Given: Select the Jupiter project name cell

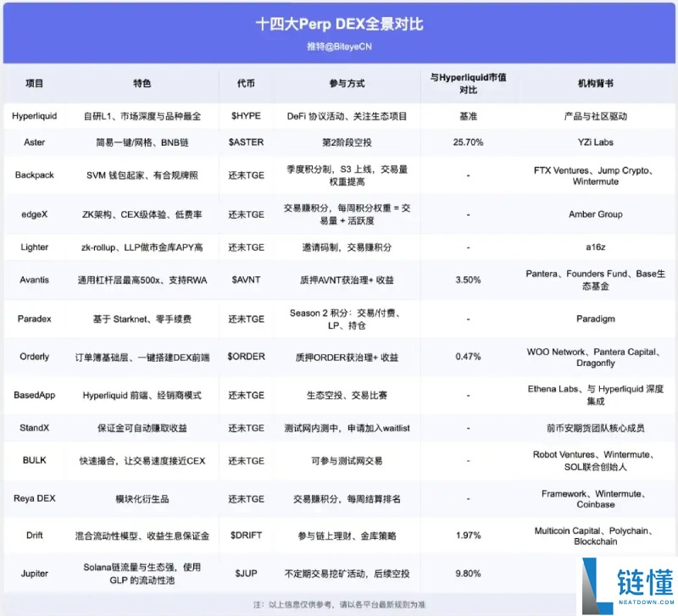Looking at the screenshot, I should click(34, 574).
